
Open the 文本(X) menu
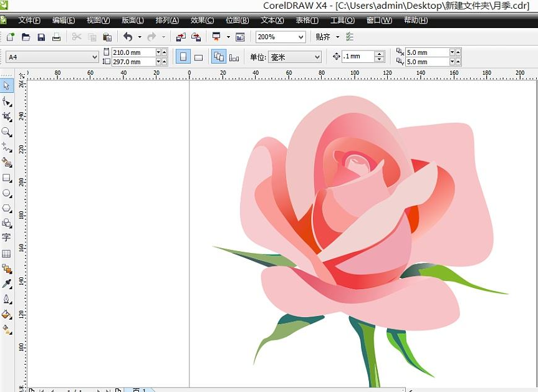(272, 21)
